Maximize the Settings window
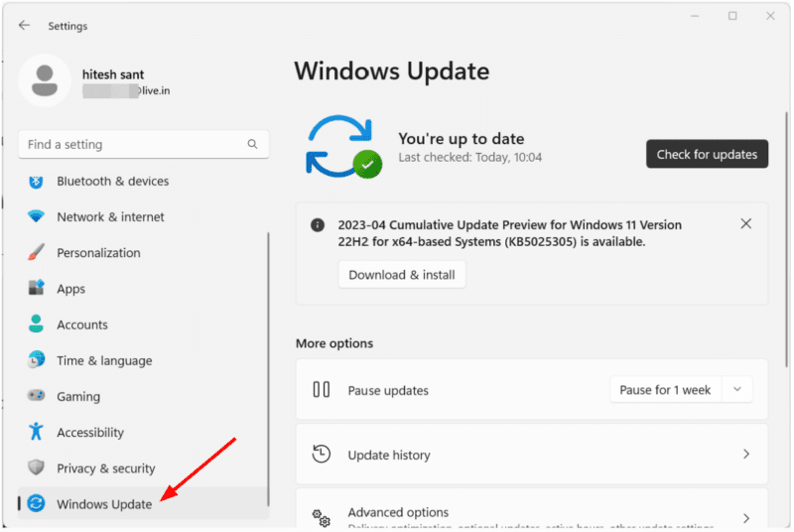 point(732,16)
